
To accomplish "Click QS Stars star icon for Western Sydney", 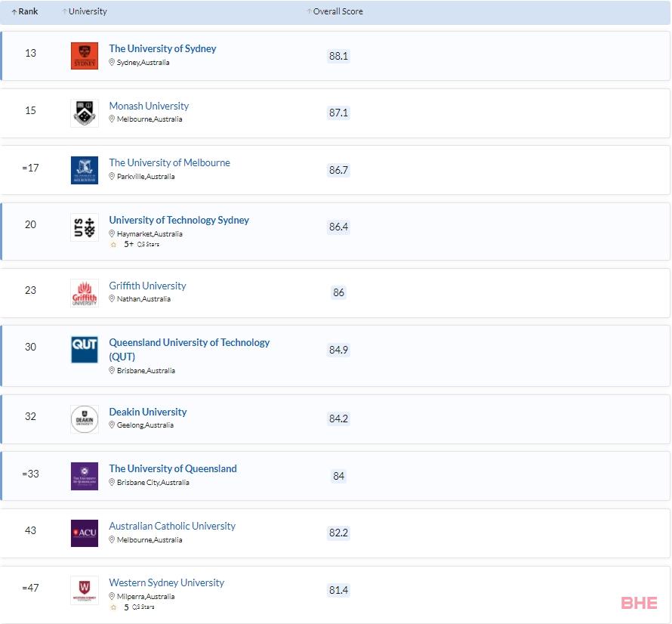I will point(113,607).
